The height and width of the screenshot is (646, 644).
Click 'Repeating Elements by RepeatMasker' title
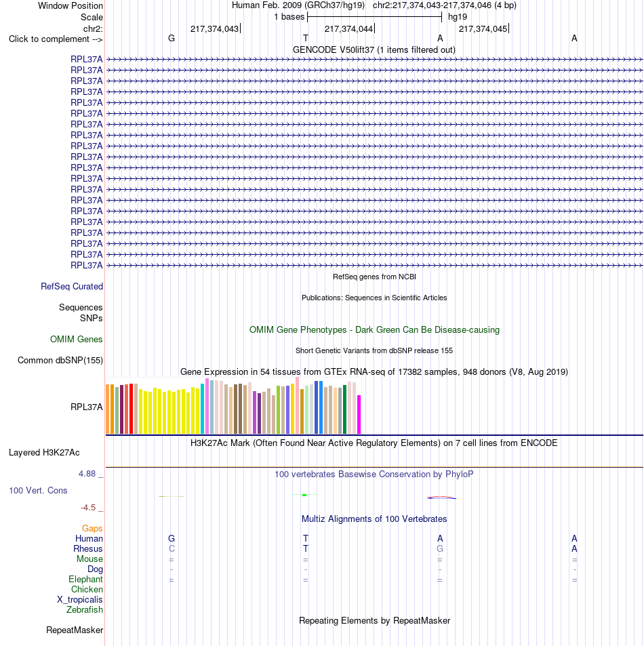(x=374, y=621)
